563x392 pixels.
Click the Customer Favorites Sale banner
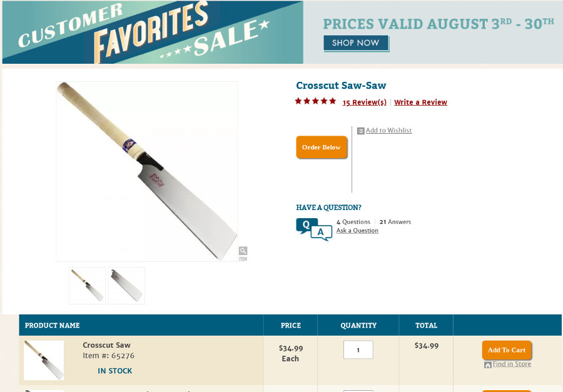pos(153,33)
